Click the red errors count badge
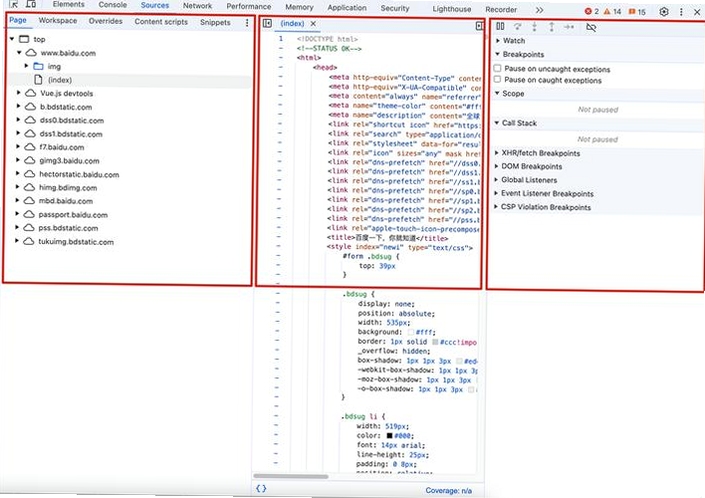 pos(591,11)
